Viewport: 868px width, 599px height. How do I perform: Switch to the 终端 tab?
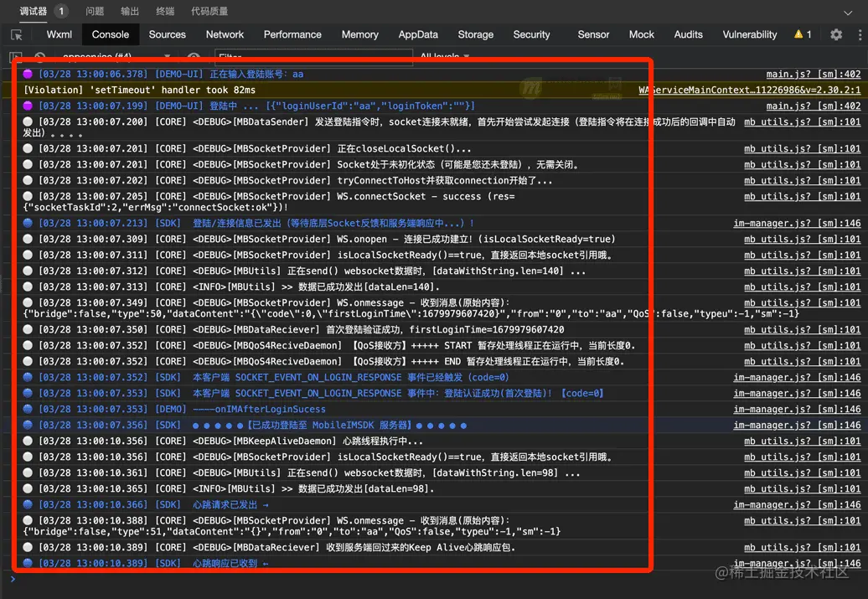[165, 11]
